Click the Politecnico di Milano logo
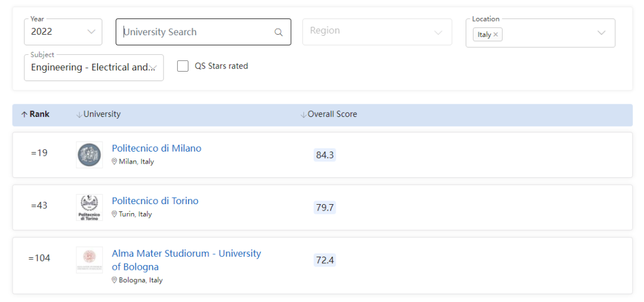The width and height of the screenshot is (644, 302). coord(89,155)
